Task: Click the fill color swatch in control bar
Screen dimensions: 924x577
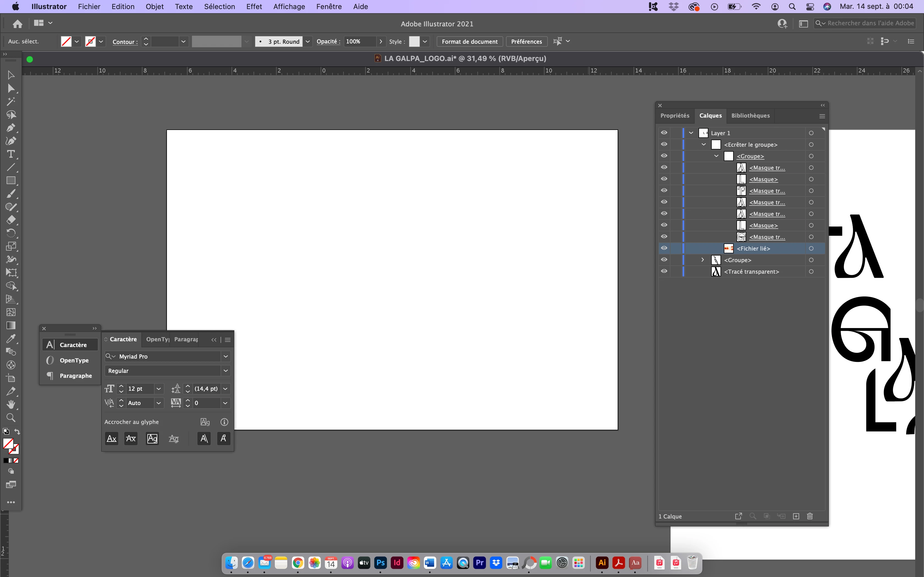Action: point(66,41)
